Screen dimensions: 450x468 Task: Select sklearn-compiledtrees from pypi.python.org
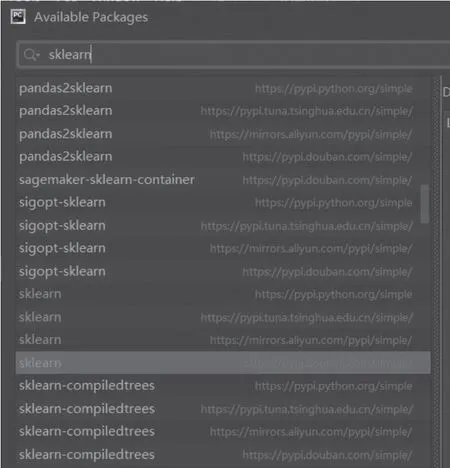tap(223, 386)
